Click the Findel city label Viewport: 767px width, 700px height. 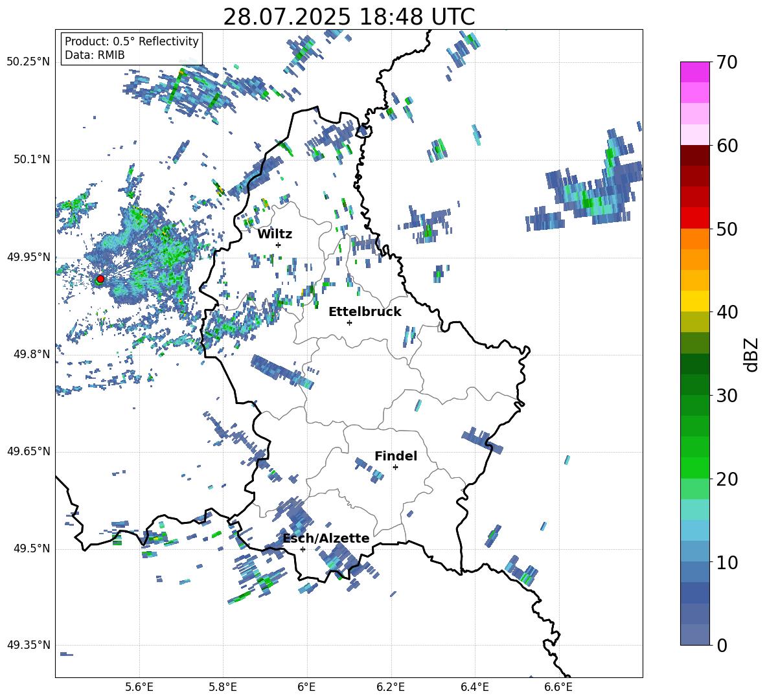point(396,456)
